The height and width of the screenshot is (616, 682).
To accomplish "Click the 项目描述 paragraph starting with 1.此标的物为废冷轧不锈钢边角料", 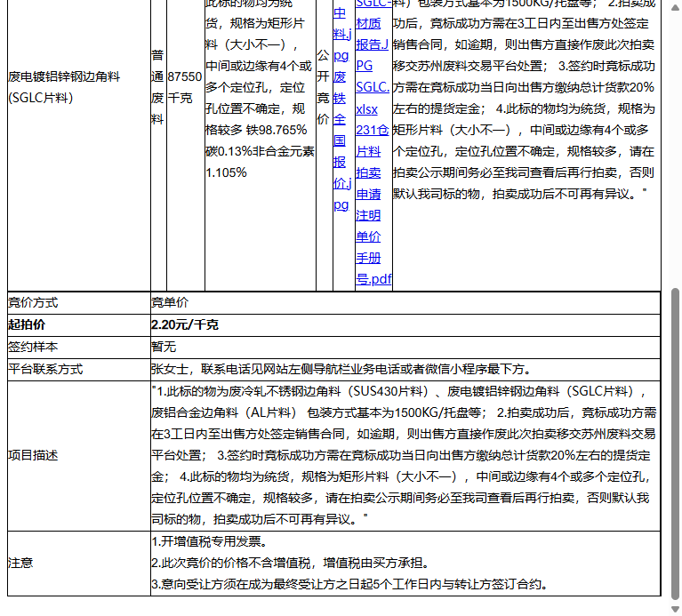I will coord(404,455).
